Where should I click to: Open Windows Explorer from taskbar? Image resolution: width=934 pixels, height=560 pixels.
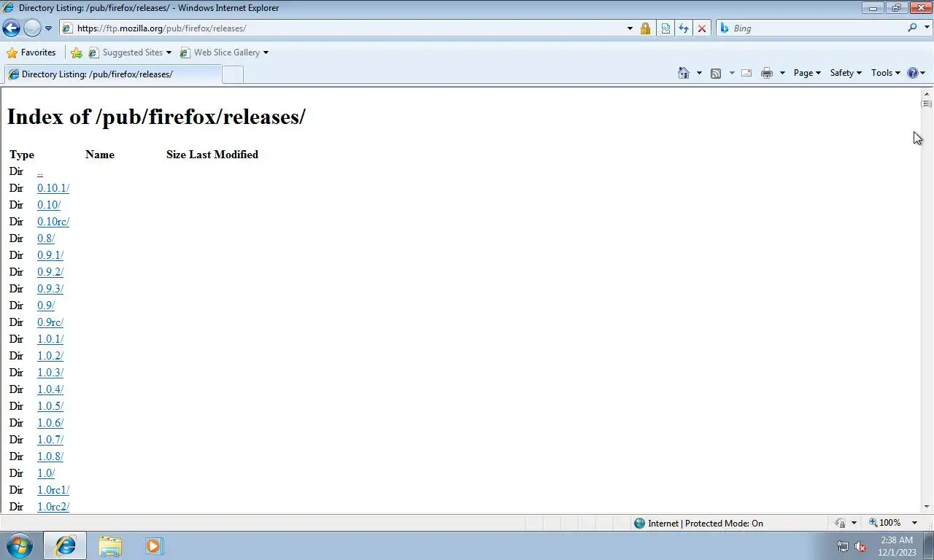[110, 545]
